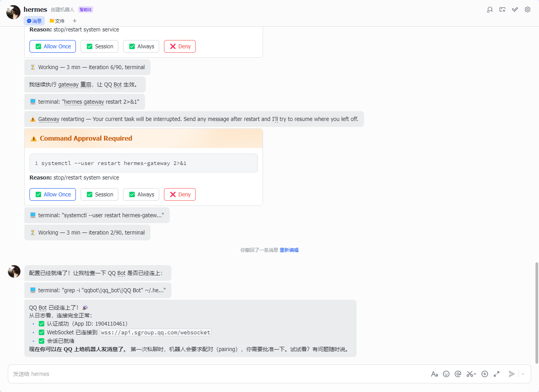The width and height of the screenshot is (539, 392).
Task: Click the hermes chat title
Action: pos(35,9)
